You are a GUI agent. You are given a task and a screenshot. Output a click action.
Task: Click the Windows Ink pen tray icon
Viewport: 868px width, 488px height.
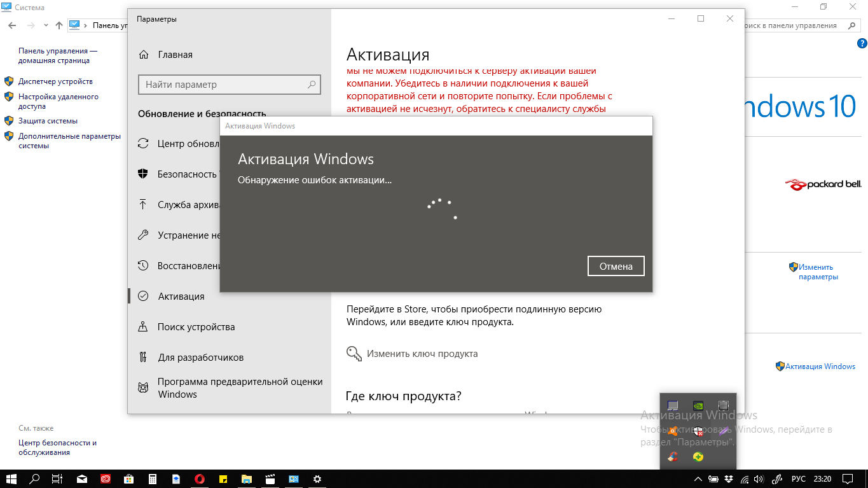[x=776, y=478]
